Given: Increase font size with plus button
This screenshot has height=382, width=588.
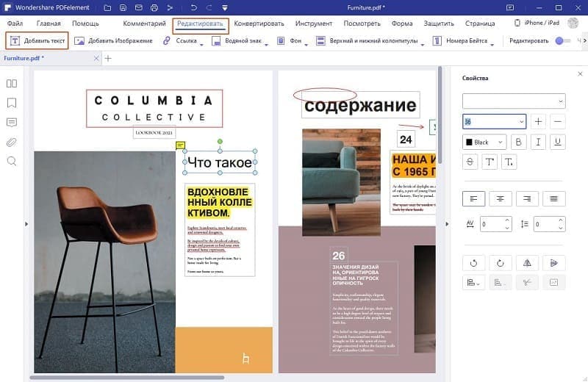Looking at the screenshot, I should [x=538, y=121].
